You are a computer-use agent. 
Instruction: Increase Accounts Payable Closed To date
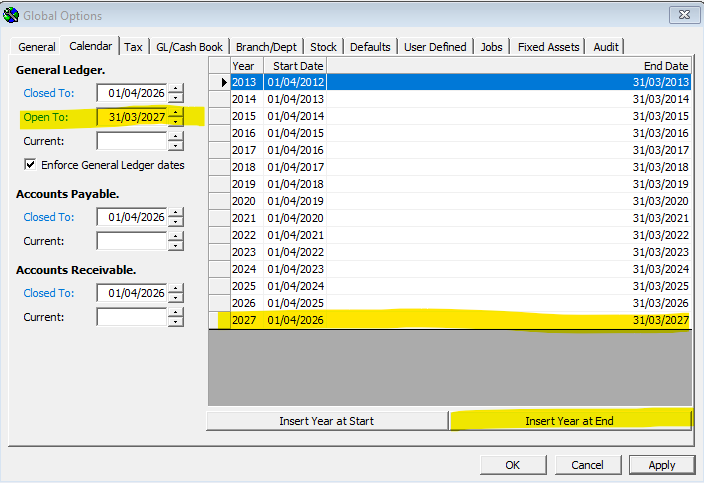(x=176, y=212)
